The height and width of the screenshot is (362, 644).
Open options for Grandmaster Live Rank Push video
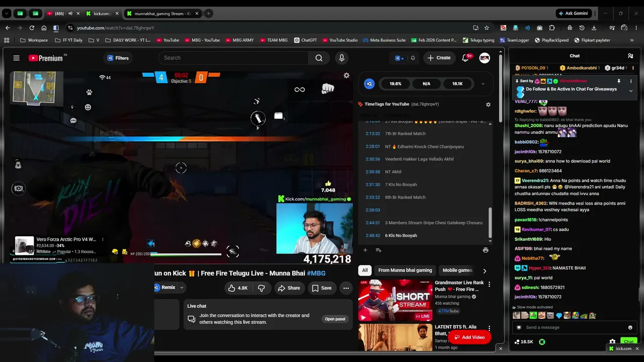coord(489,285)
